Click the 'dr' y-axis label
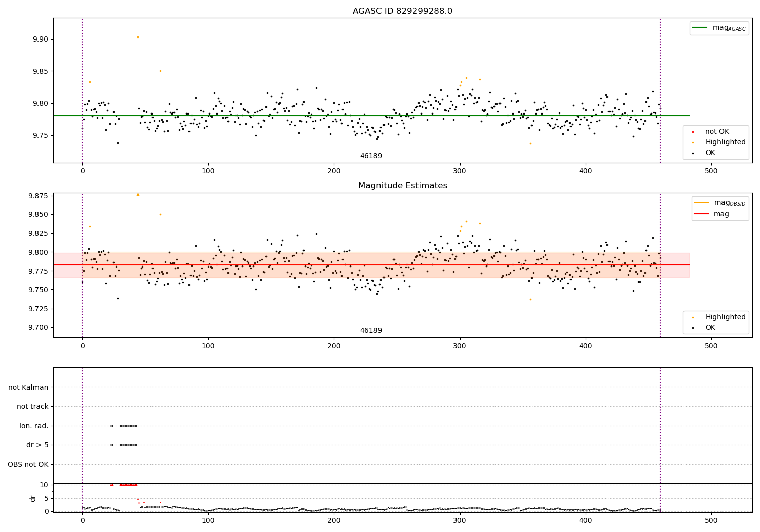 [33, 498]
